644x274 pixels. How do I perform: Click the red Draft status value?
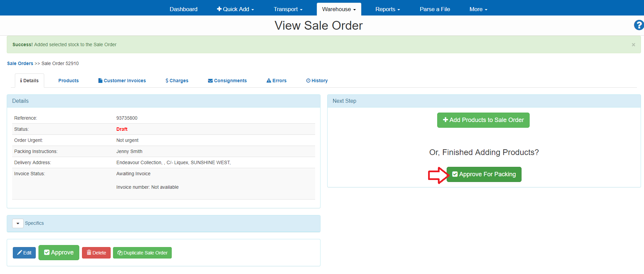point(122,129)
